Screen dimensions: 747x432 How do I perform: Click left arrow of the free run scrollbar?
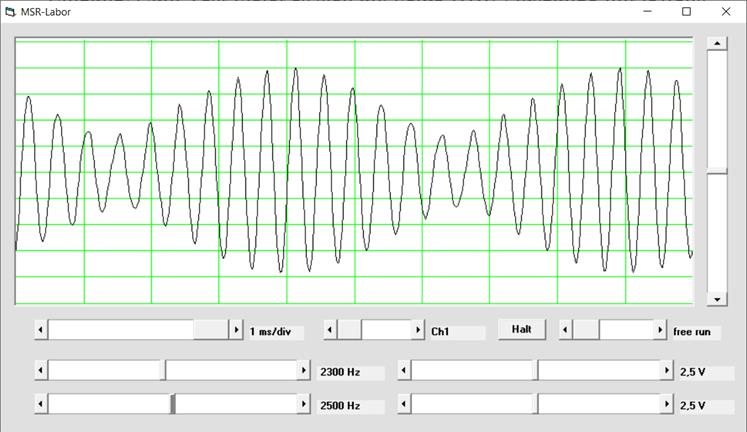[x=566, y=330]
